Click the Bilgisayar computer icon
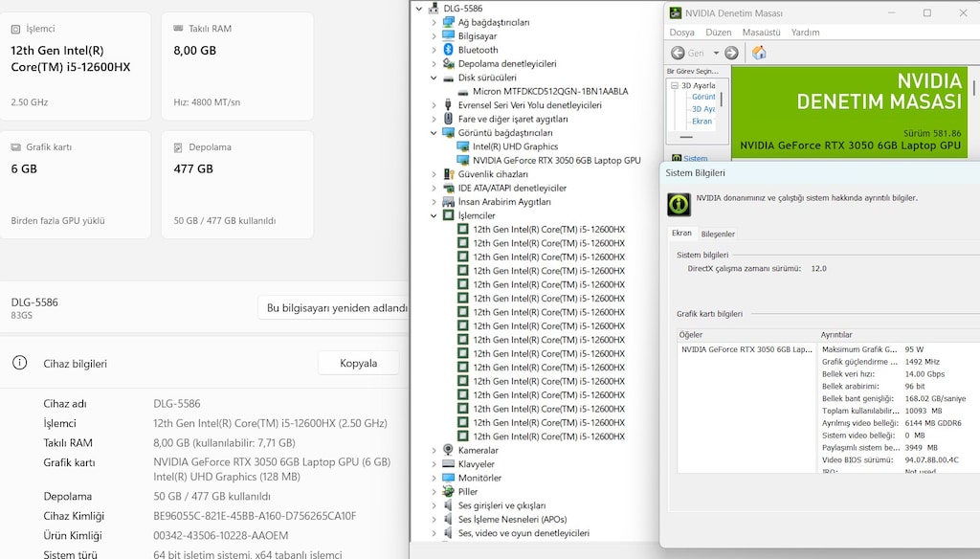 click(x=448, y=35)
